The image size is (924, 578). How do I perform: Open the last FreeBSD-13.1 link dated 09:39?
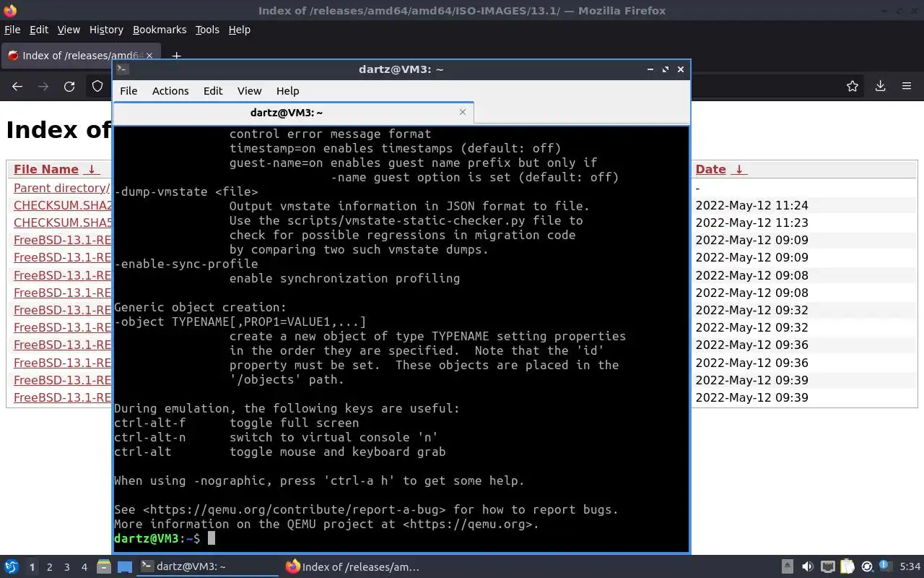click(x=63, y=397)
